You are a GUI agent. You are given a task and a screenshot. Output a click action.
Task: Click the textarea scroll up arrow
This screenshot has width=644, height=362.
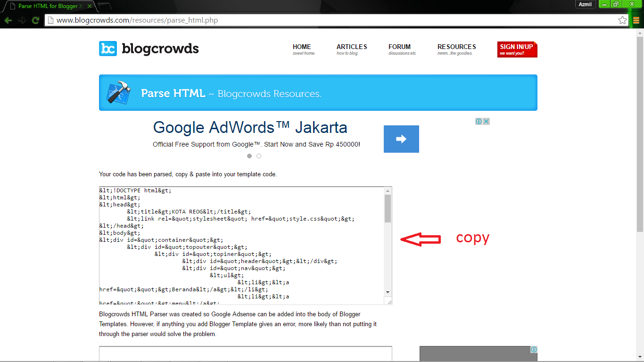[x=388, y=191]
